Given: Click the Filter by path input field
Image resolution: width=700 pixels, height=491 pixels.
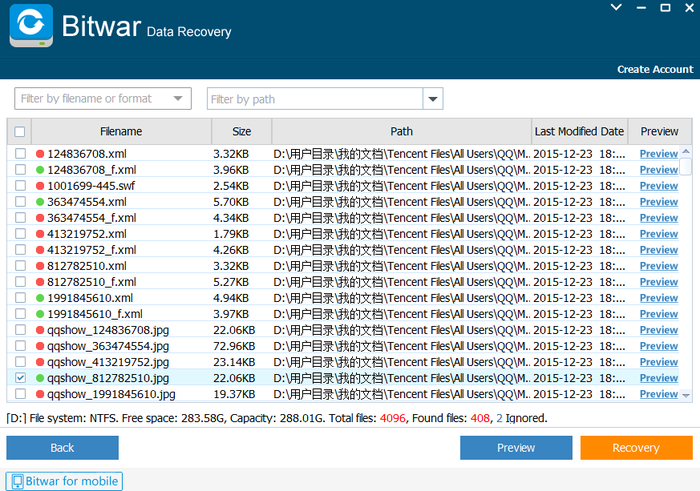Looking at the screenshot, I should click(315, 99).
